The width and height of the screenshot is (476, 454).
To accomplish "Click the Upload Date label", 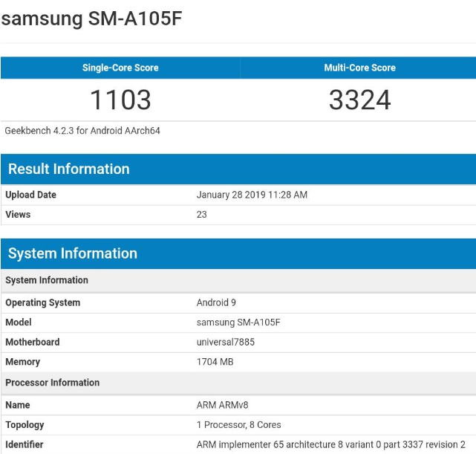I will pyautogui.click(x=30, y=195).
